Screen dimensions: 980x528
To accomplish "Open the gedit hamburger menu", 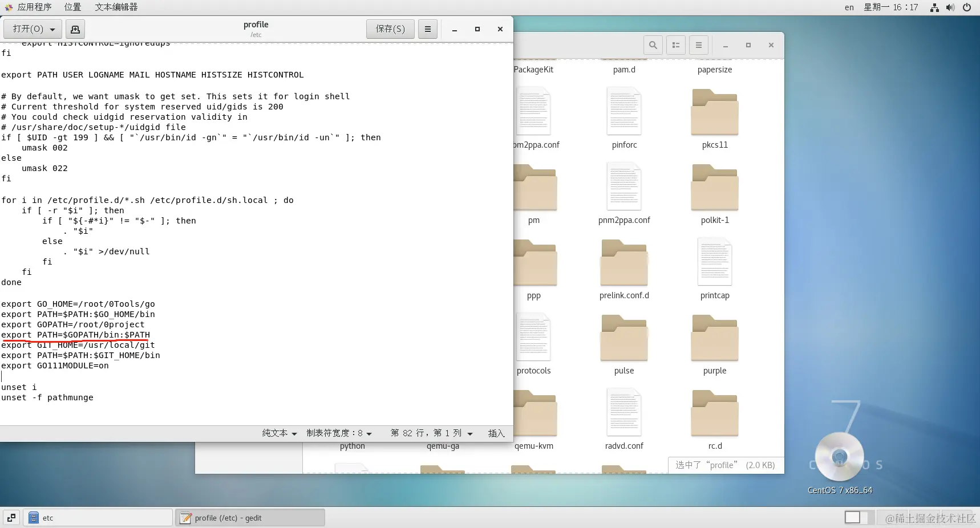I will coord(428,29).
